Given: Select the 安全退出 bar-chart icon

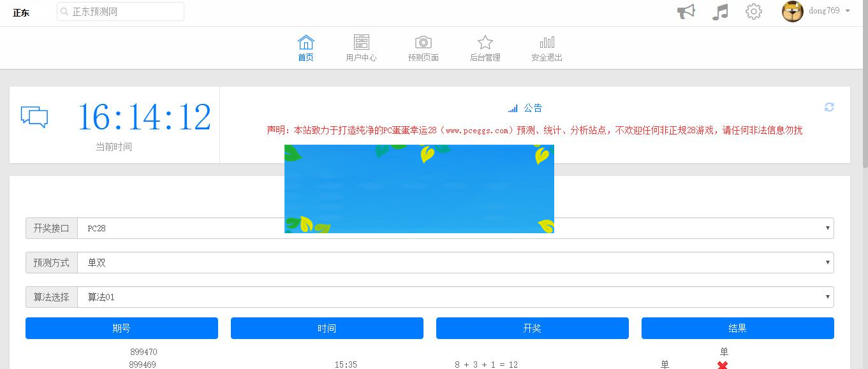Looking at the screenshot, I should click(547, 41).
